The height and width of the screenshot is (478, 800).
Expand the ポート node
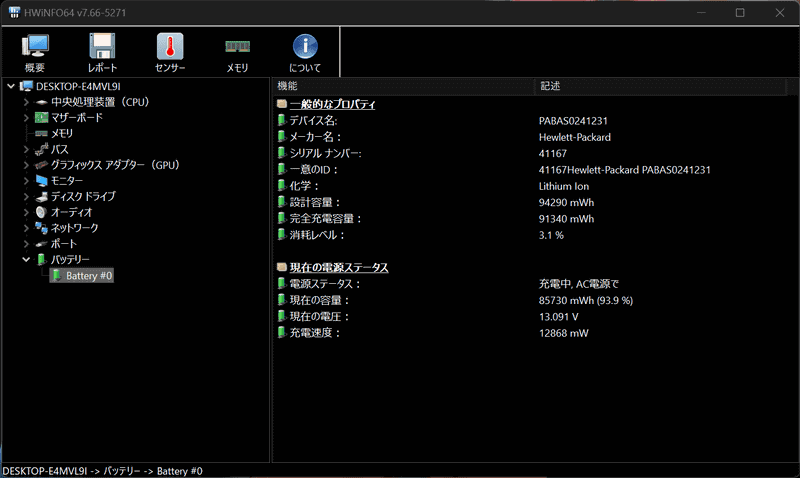coord(26,244)
